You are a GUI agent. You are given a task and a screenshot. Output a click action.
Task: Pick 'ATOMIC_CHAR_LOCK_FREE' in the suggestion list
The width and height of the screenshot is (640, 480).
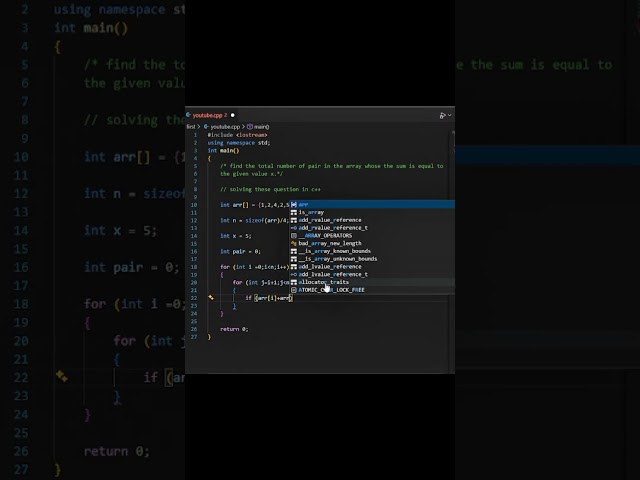(x=372, y=290)
